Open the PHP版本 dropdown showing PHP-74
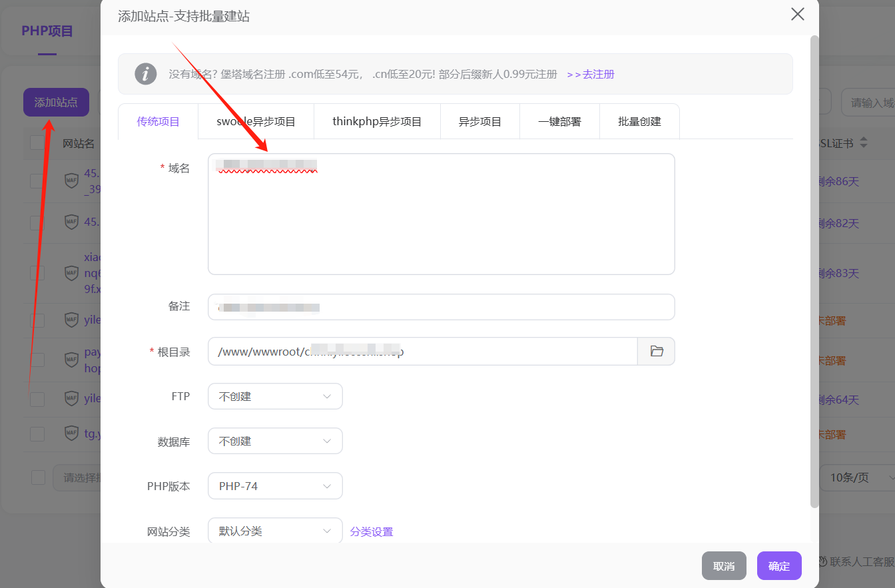The image size is (895, 588). click(275, 486)
